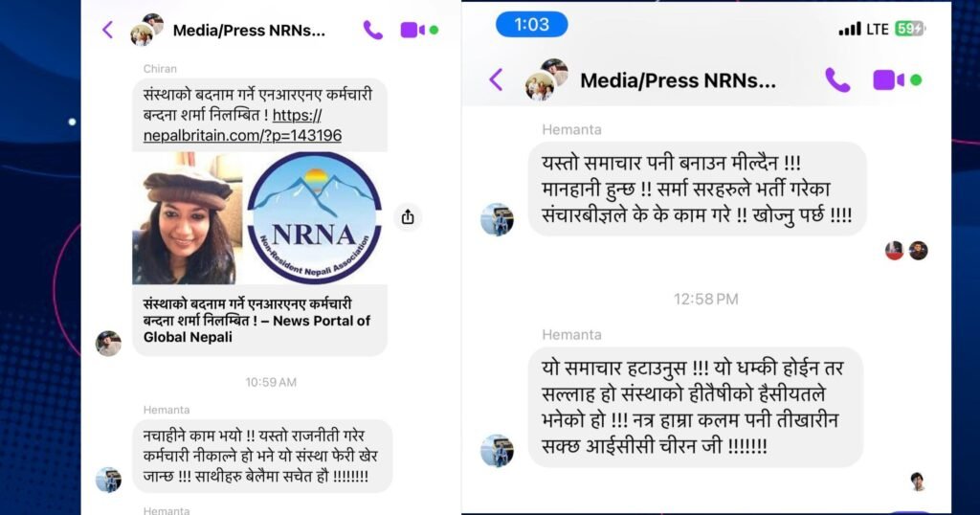Open nepalbritain.com article link
Image resolution: width=980 pixels, height=515 pixels.
pyautogui.click(x=242, y=125)
